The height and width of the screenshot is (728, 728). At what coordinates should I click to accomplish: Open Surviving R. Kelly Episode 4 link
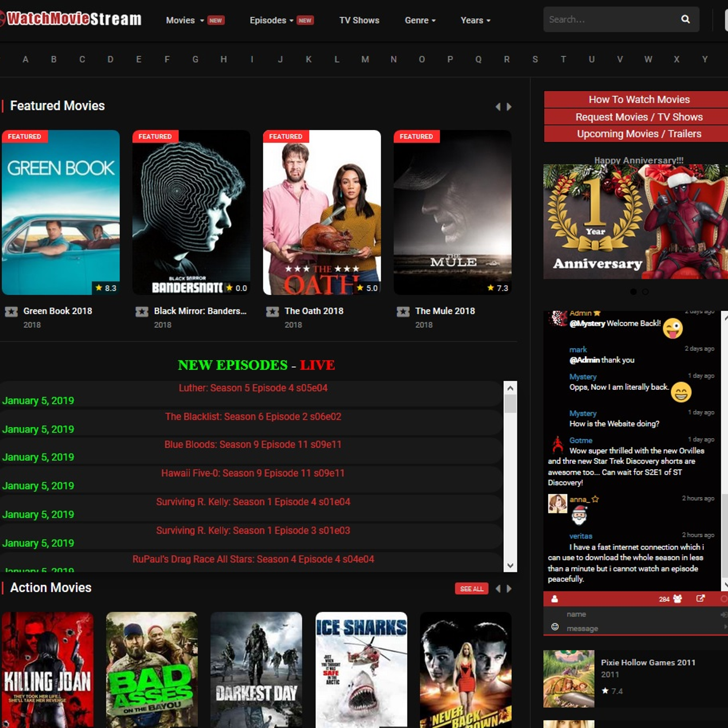pyautogui.click(x=253, y=501)
